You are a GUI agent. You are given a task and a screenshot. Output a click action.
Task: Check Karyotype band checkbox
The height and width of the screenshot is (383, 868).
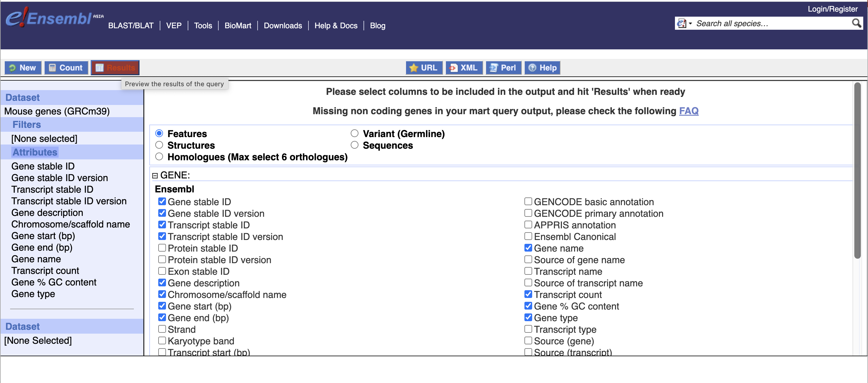click(162, 341)
